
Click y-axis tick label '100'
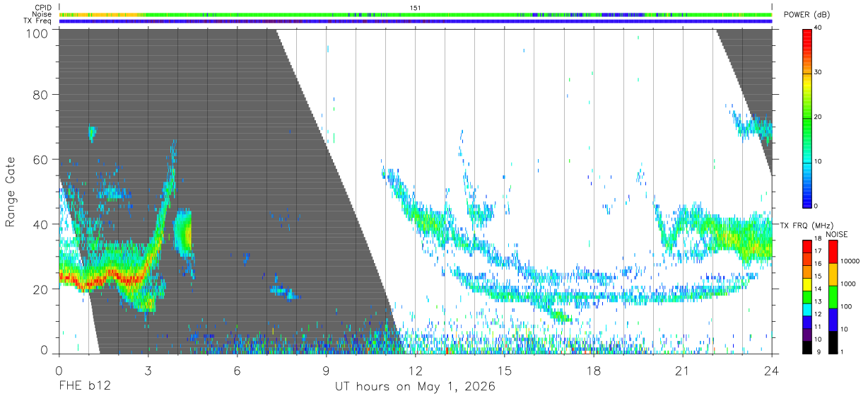tap(37, 33)
